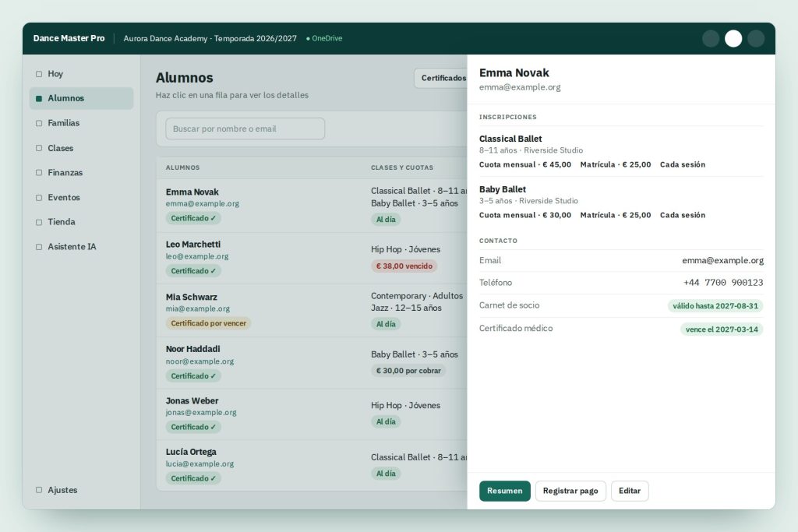The width and height of the screenshot is (798, 532).
Task: Click the Tienda square icon
Action: pyautogui.click(x=39, y=222)
